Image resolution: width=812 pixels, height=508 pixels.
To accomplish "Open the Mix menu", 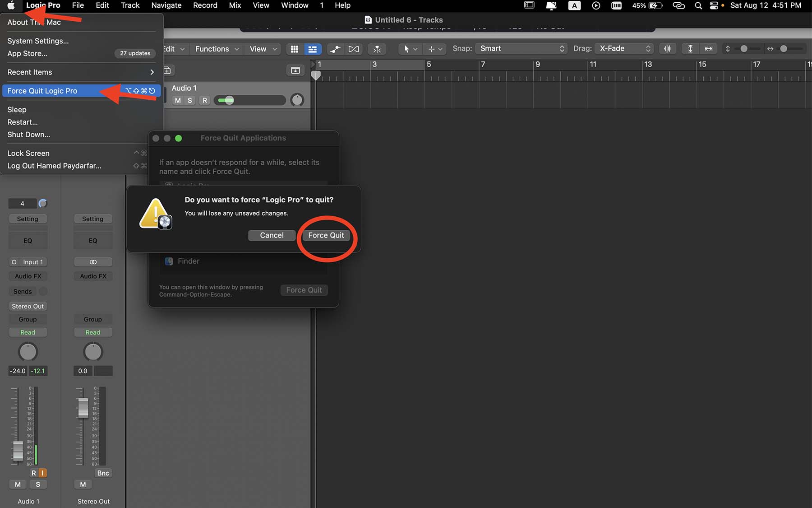I will (x=235, y=5).
